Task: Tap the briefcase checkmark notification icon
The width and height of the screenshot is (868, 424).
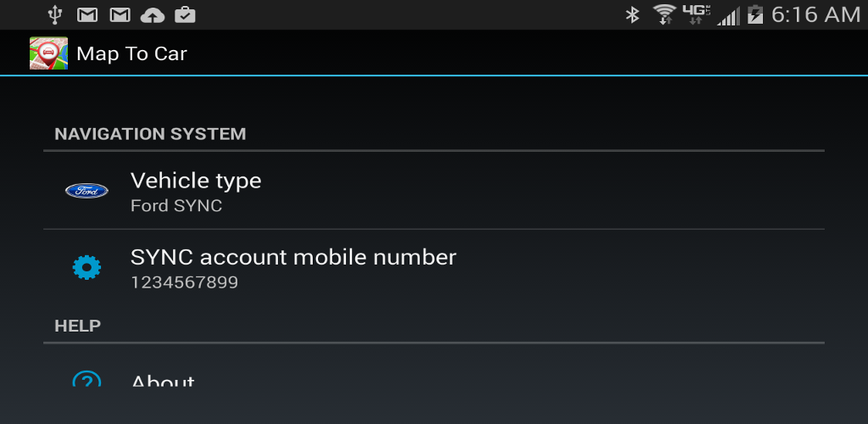Action: [185, 15]
